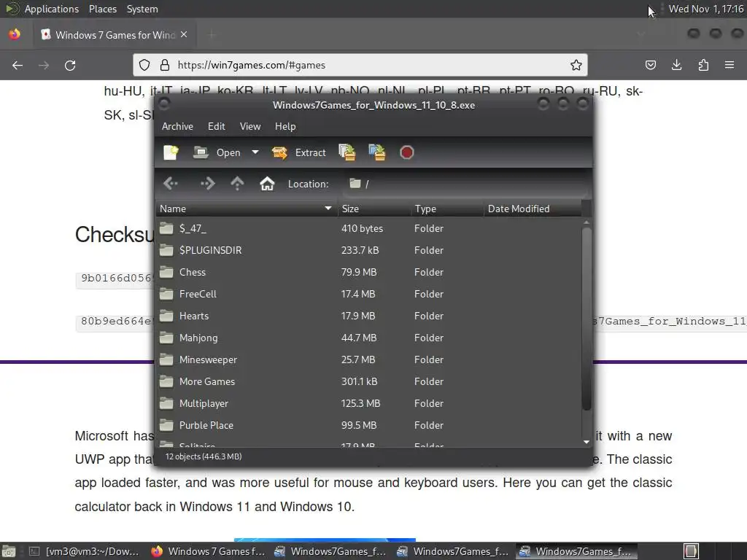Bookmark this page with star icon

pos(576,65)
